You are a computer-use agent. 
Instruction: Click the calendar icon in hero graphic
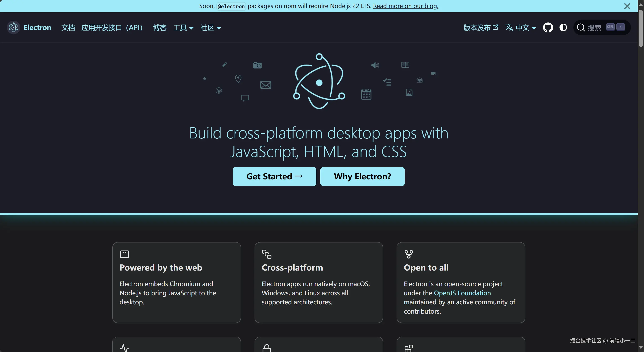click(x=366, y=94)
